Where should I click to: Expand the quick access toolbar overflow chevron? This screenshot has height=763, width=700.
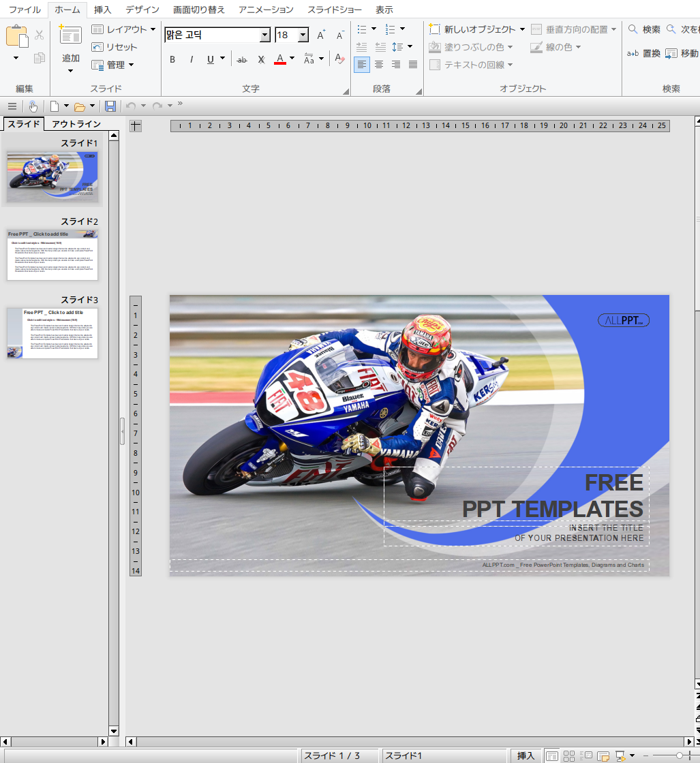[180, 104]
